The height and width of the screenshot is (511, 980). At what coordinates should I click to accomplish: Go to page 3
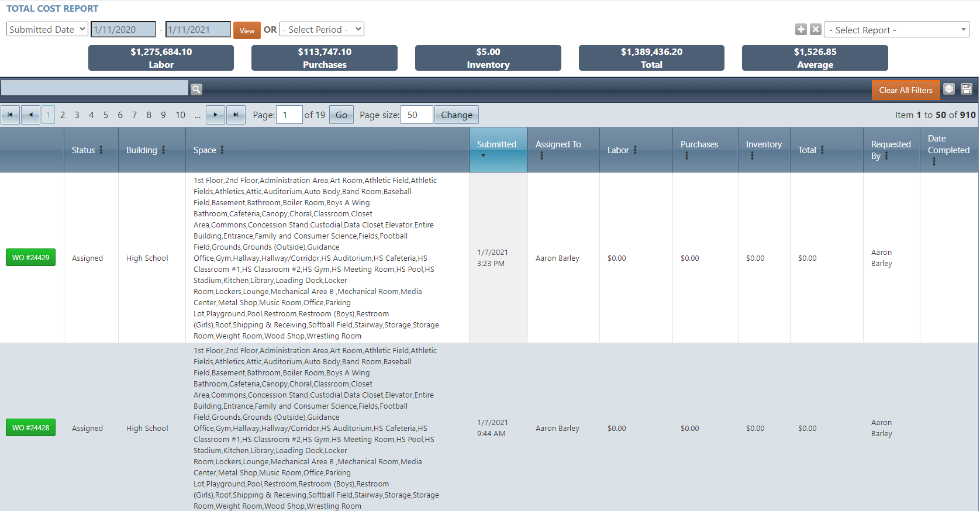coord(77,115)
